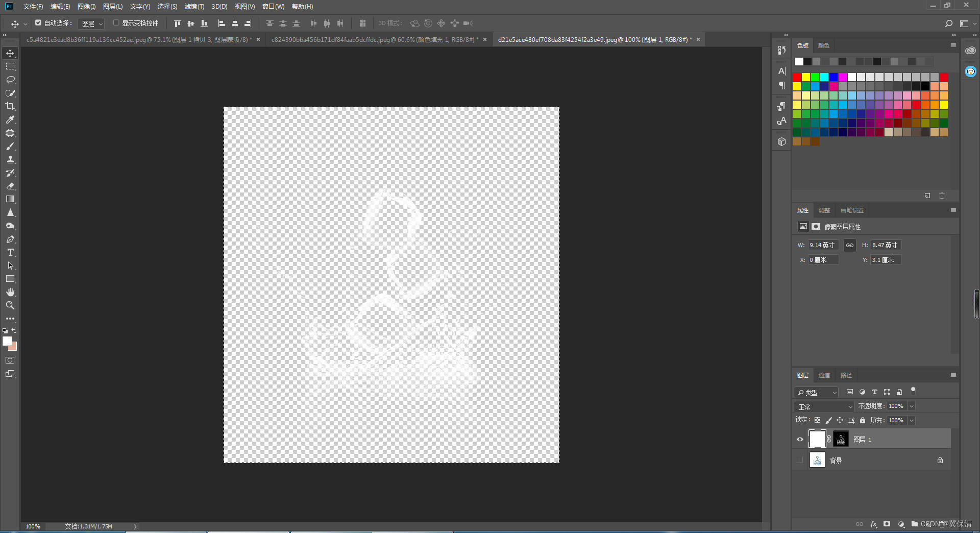Open the 图像(I) menu
This screenshot has height=533, width=980.
86,7
